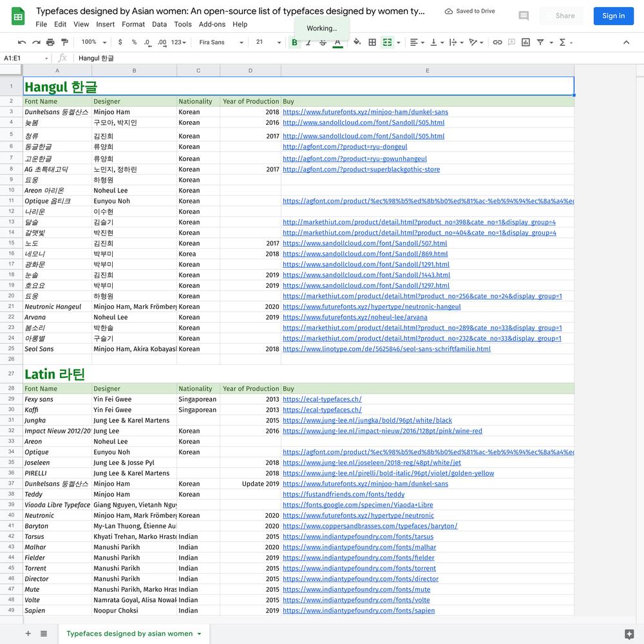Format as currency with dollar icon

point(120,43)
